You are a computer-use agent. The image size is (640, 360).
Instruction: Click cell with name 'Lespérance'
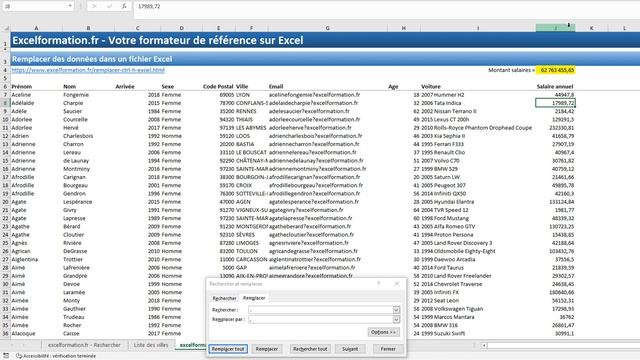click(x=88, y=202)
